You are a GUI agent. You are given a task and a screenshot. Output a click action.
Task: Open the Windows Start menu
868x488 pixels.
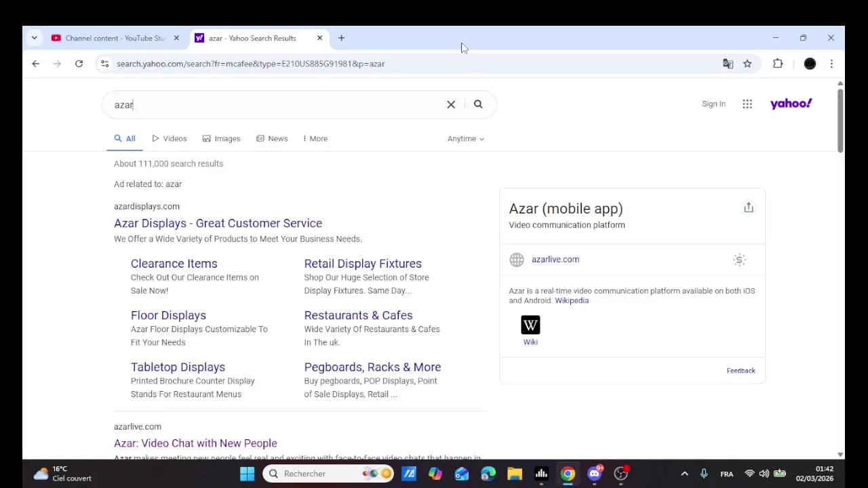click(247, 474)
